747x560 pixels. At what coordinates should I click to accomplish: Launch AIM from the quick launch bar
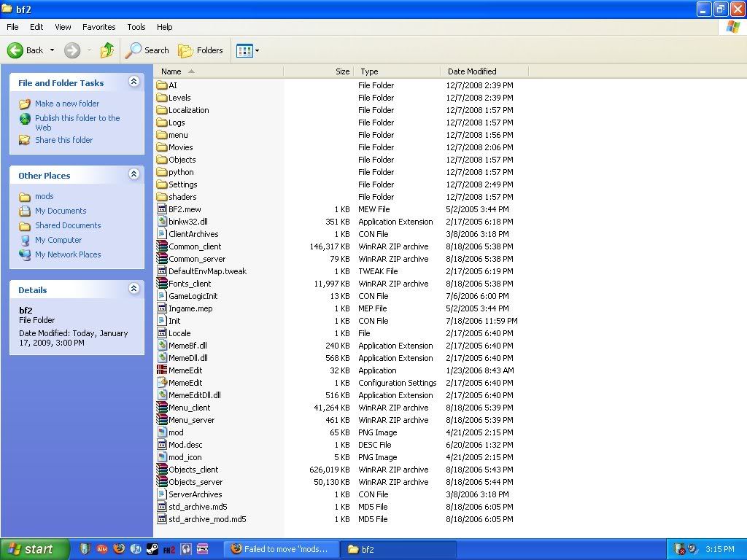click(102, 549)
